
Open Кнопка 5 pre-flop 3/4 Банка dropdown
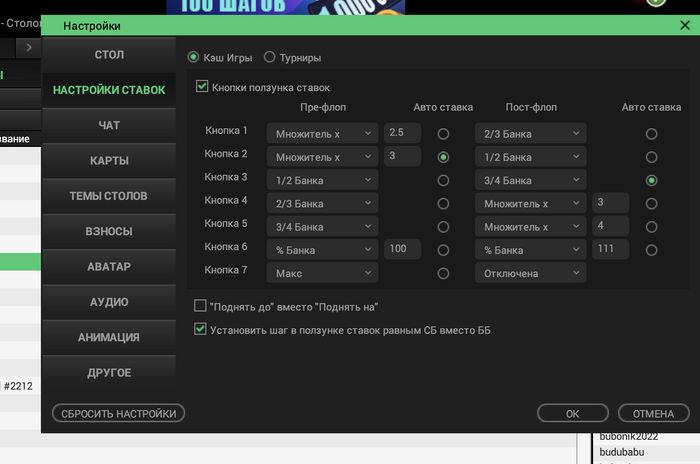click(x=322, y=226)
